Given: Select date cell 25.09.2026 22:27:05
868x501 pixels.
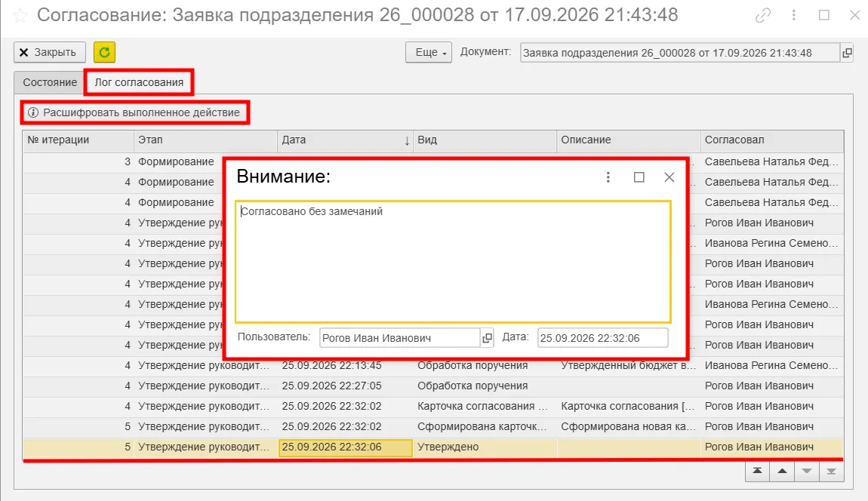Looking at the screenshot, I should pyautogui.click(x=345, y=386).
